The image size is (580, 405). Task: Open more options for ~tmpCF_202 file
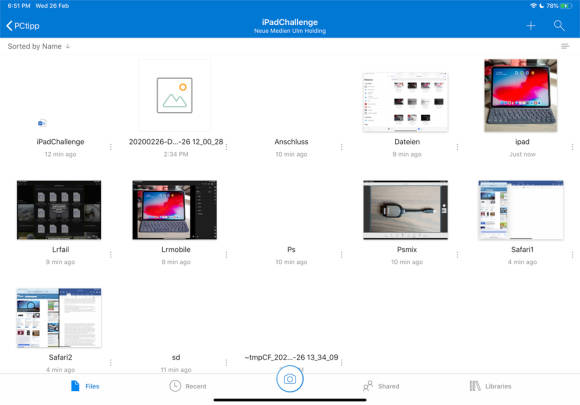click(x=341, y=362)
